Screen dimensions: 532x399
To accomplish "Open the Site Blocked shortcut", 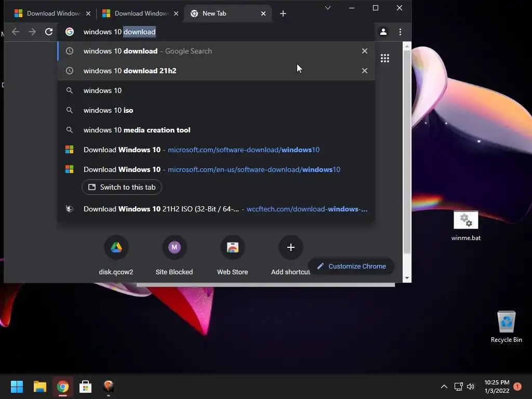I will point(174,255).
